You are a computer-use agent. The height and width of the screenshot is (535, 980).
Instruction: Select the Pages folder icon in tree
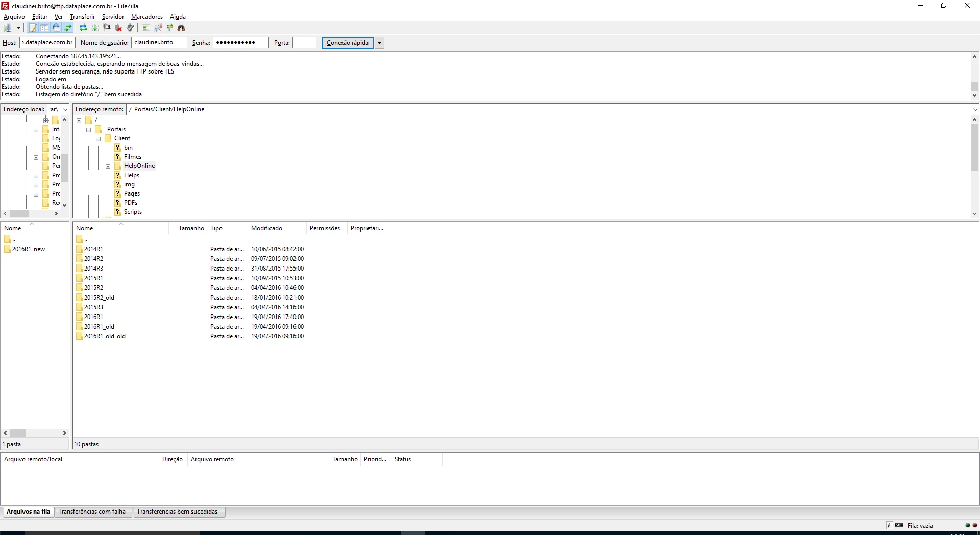click(x=117, y=193)
